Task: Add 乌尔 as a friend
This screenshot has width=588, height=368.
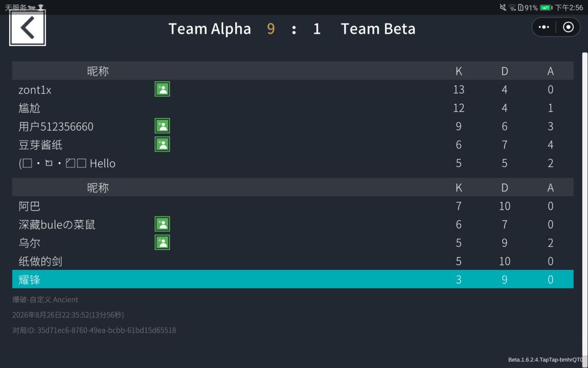Action: (x=162, y=242)
